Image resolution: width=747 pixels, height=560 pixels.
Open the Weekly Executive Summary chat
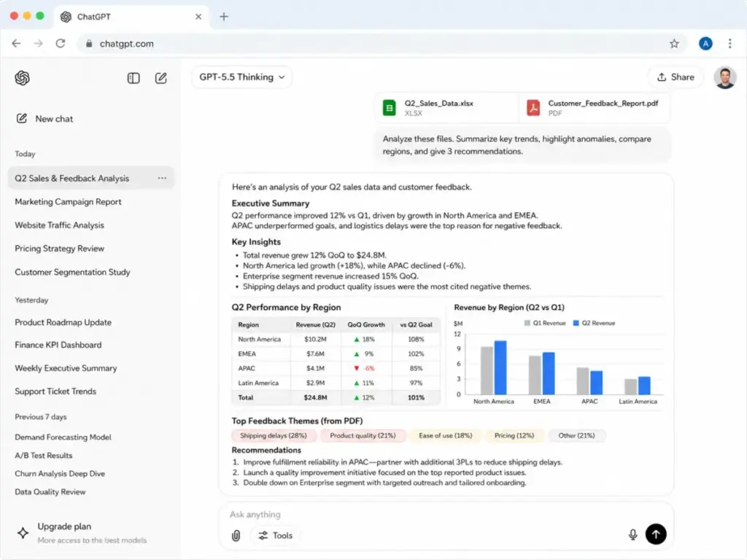(x=66, y=368)
